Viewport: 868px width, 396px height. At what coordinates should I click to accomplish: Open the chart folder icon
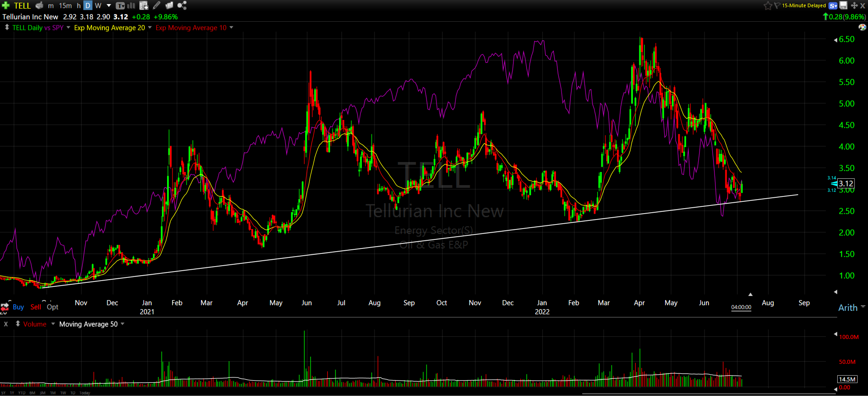169,5
